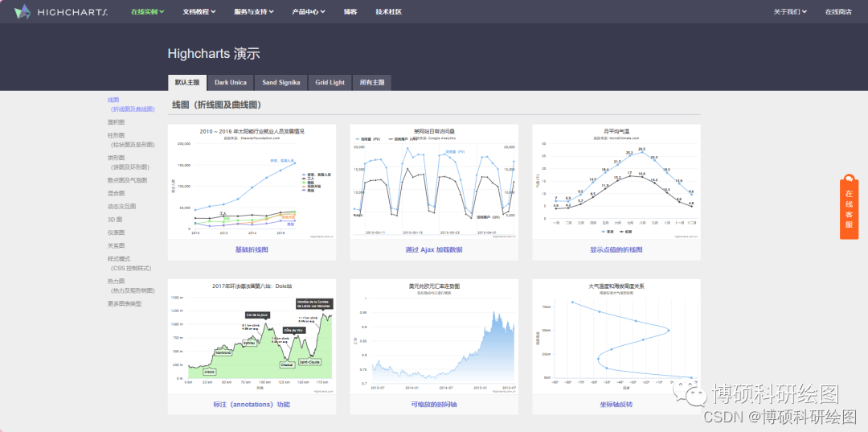
Task: Expand the 关于我们 dropdown
Action: 791,11
